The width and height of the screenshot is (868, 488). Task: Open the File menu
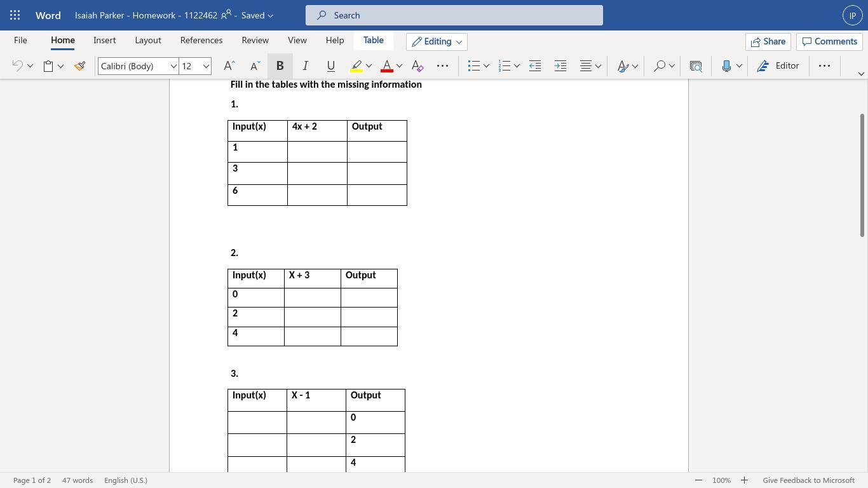(x=20, y=40)
